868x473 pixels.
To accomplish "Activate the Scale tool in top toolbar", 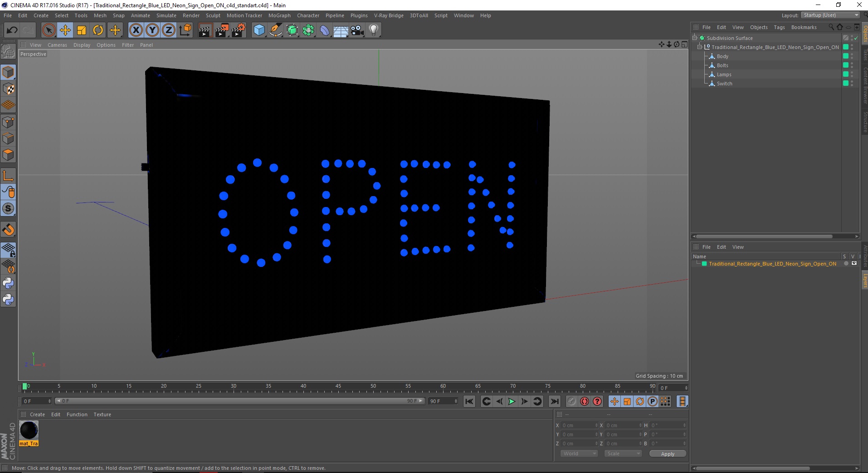I will 82,30.
